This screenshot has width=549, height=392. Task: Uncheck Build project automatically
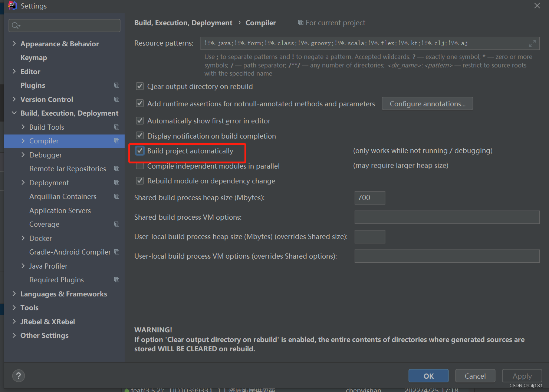click(x=140, y=151)
